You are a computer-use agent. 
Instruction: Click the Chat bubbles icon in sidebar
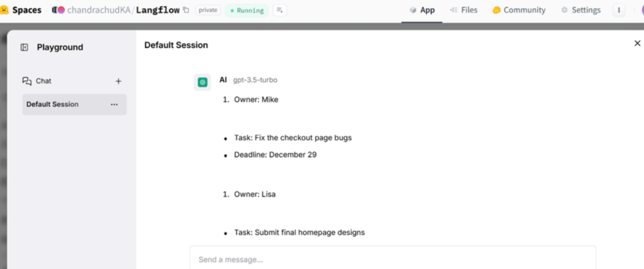click(x=27, y=81)
